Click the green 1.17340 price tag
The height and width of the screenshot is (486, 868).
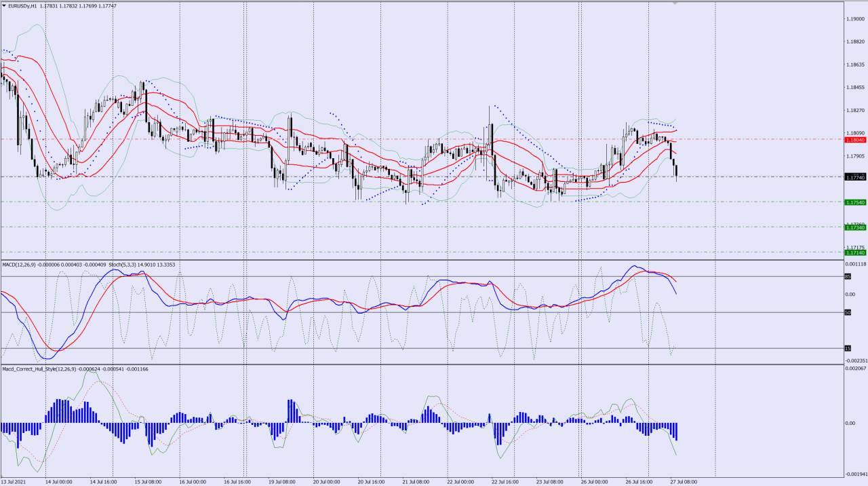coord(855,227)
